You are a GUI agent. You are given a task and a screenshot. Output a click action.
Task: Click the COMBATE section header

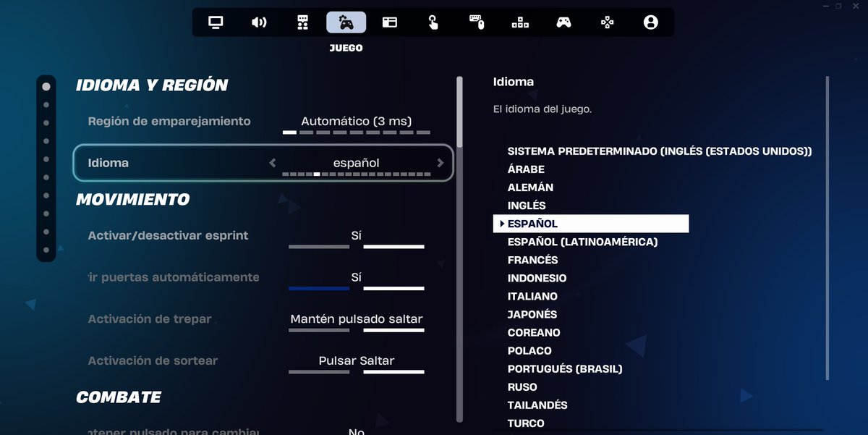pyautogui.click(x=119, y=397)
